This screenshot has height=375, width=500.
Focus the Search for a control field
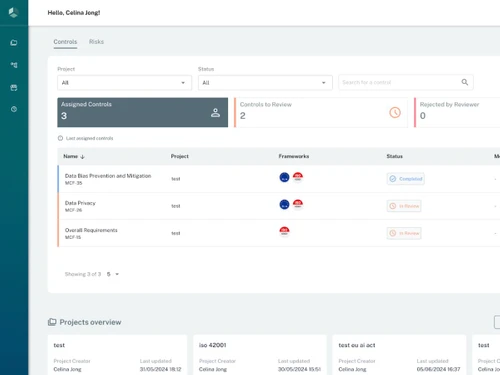click(x=406, y=82)
